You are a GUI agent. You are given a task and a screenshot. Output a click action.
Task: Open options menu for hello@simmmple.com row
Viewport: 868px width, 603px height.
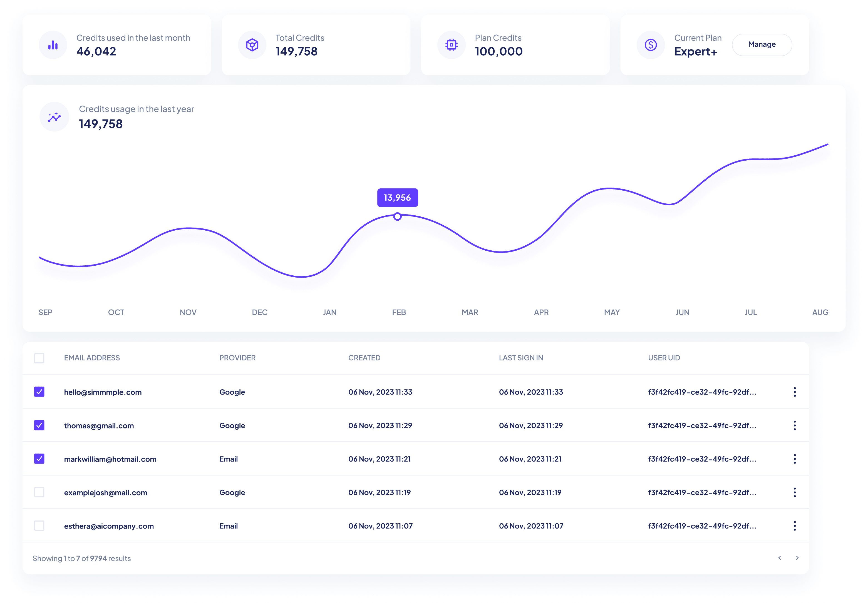pyautogui.click(x=795, y=392)
